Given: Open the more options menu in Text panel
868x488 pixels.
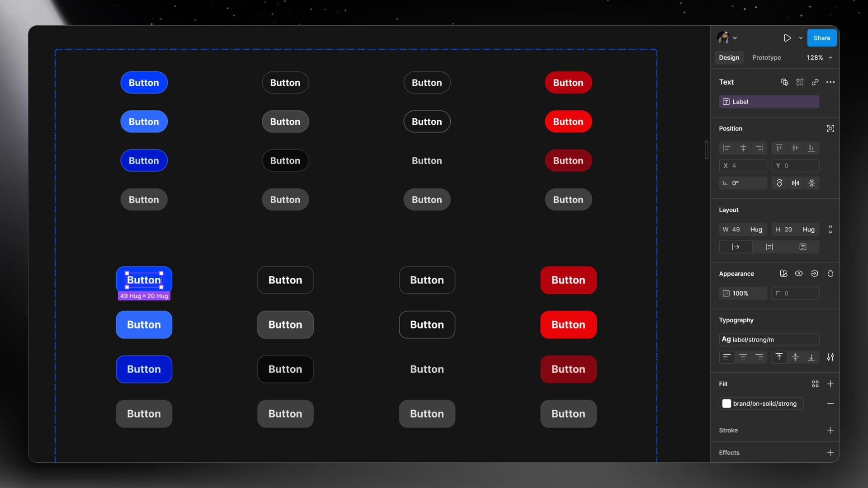Looking at the screenshot, I should point(831,82).
